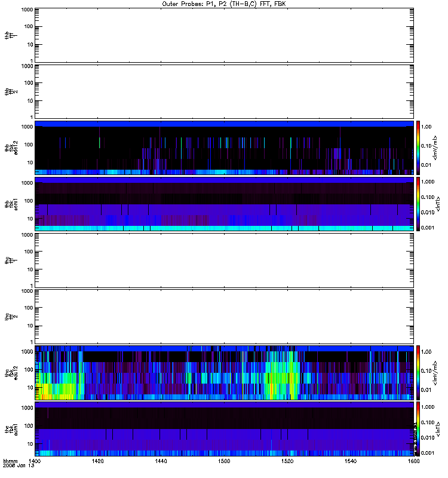This screenshot has width=448, height=478.
Task: Click the 0.001 tick on thb scm1 color bar
Action: tap(428, 228)
